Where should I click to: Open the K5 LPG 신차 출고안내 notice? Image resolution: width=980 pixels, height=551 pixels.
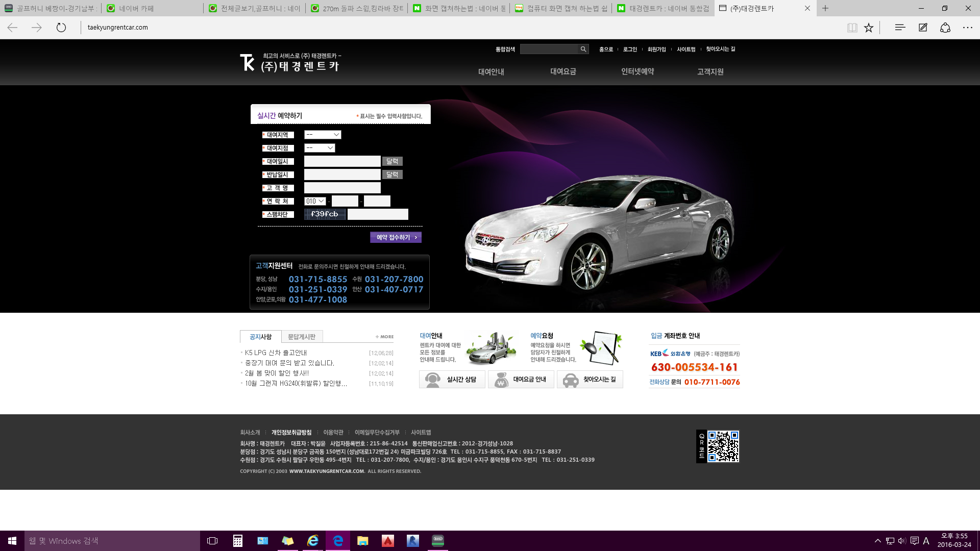point(276,353)
